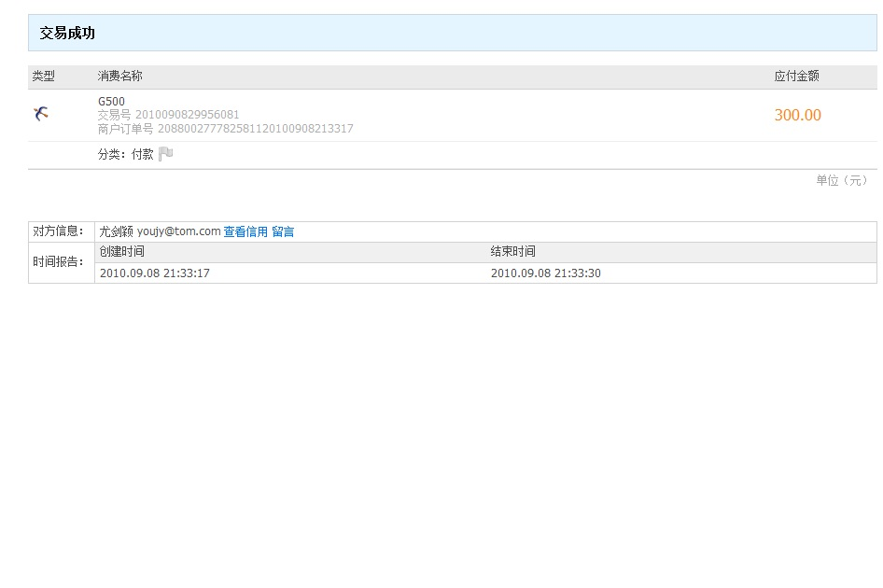Screen dimensions: 883x588
Task: Click the email youjy@tom.com
Action: coord(178,231)
